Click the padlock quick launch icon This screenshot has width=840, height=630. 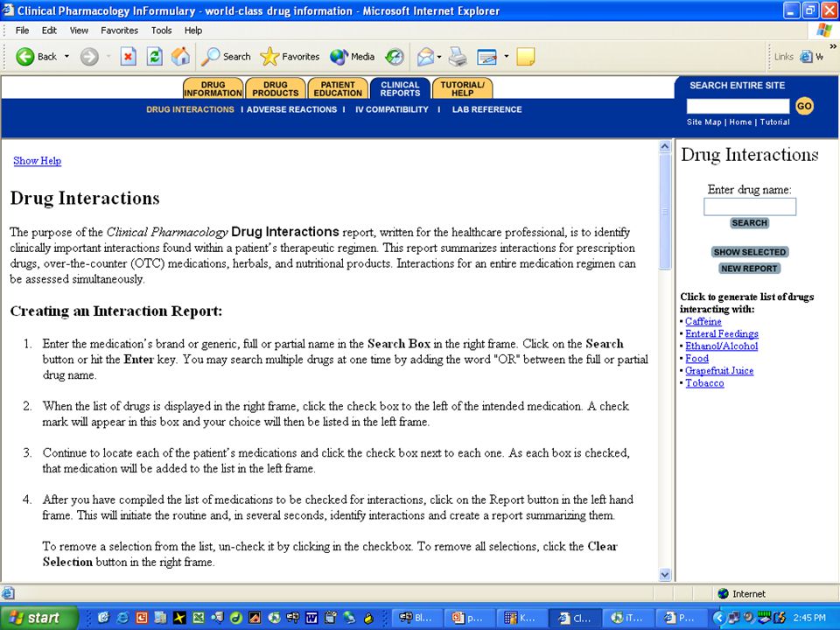point(368,619)
